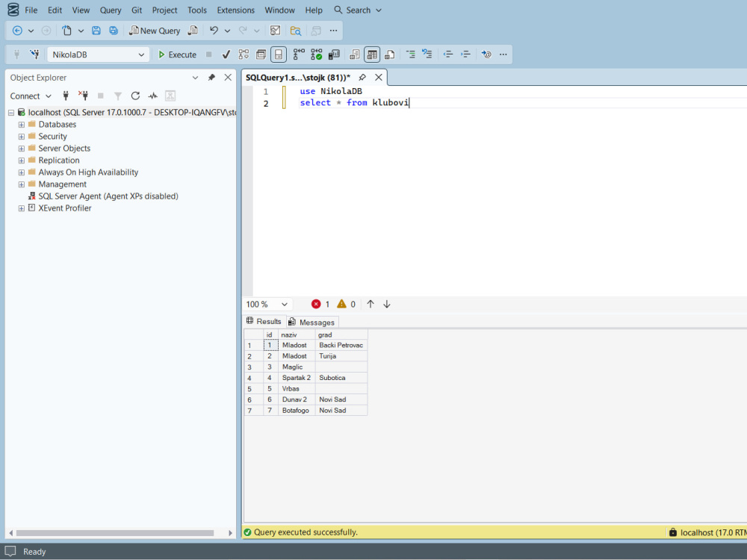
Task: Click the red error count icon
Action: (316, 304)
